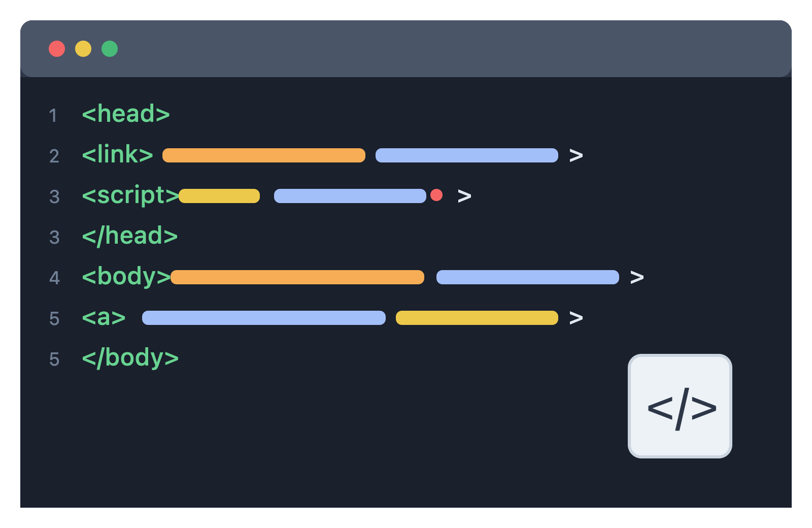Click the yellow bar after the script tag
This screenshot has width=812, height=528.
(x=219, y=196)
